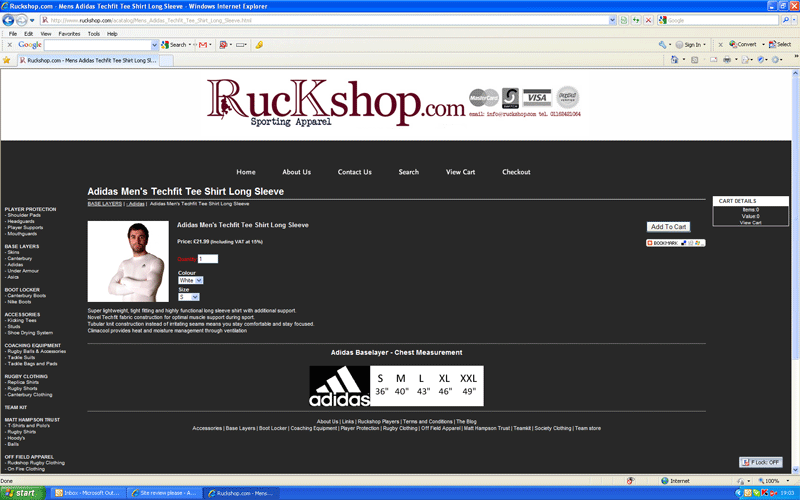This screenshot has height=500, width=800.
Task: Click the Bookmark share widget
Action: coord(675,243)
